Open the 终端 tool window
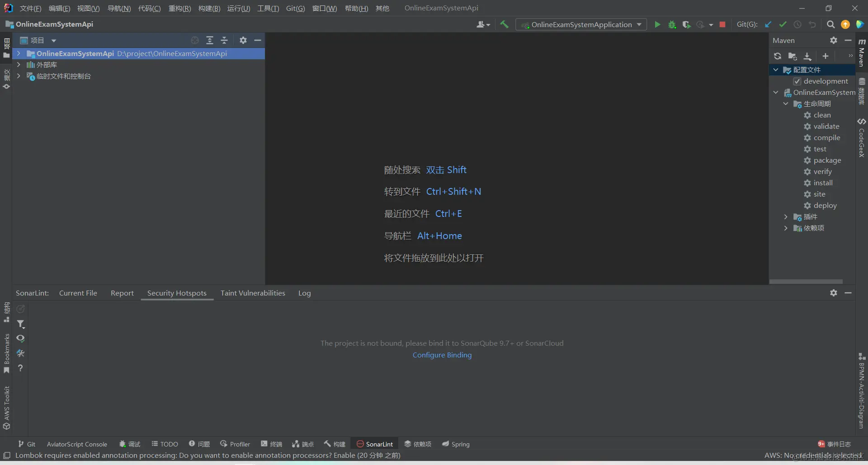This screenshot has height=465, width=868. (272, 444)
